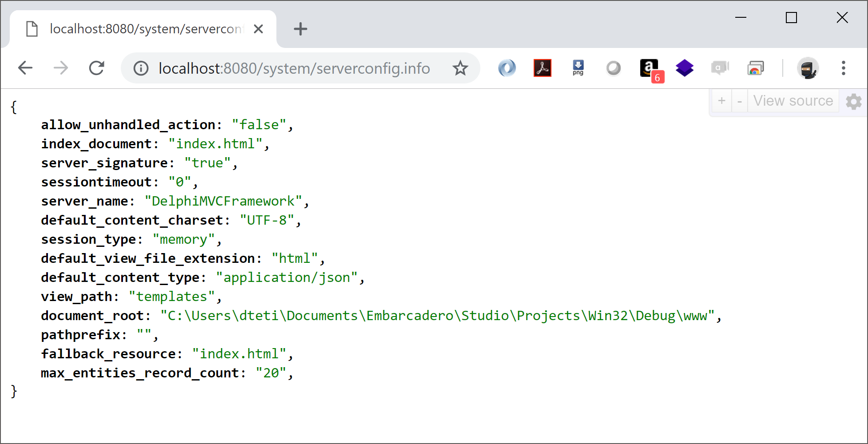Click the blue ring extension icon

point(507,68)
